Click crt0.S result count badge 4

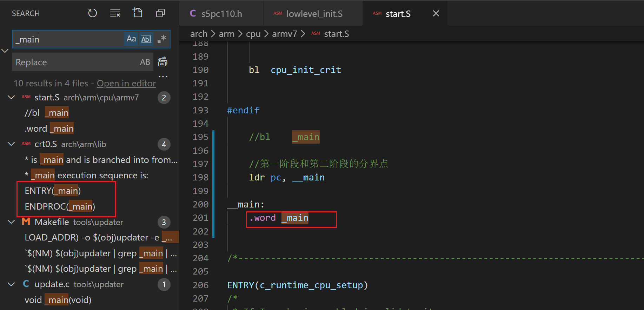tap(164, 144)
